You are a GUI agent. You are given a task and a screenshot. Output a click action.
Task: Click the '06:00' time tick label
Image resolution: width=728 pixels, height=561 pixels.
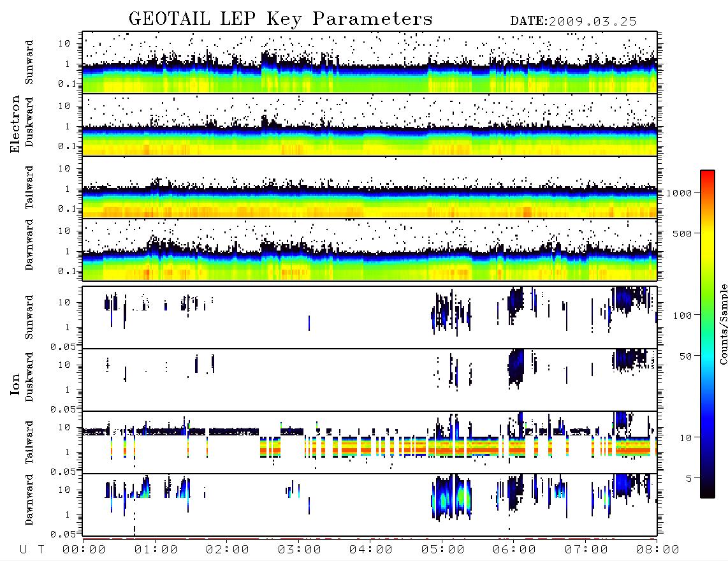(x=514, y=550)
